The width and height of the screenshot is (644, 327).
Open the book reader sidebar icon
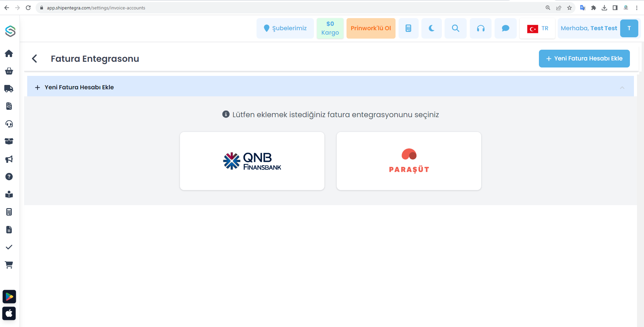(9, 194)
